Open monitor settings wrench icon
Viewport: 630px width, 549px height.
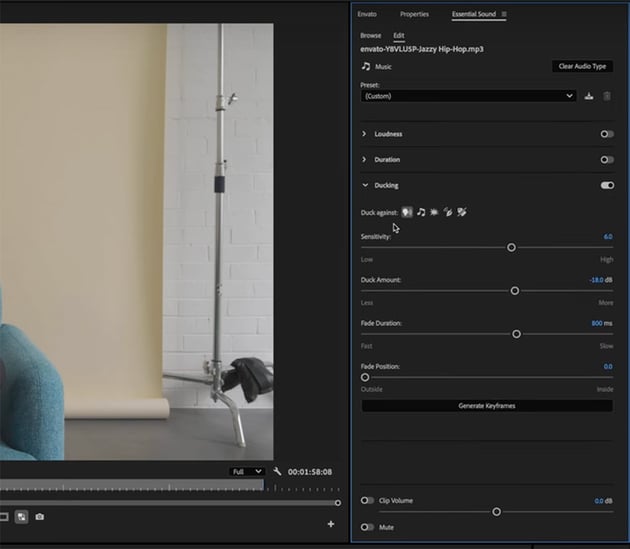[277, 471]
